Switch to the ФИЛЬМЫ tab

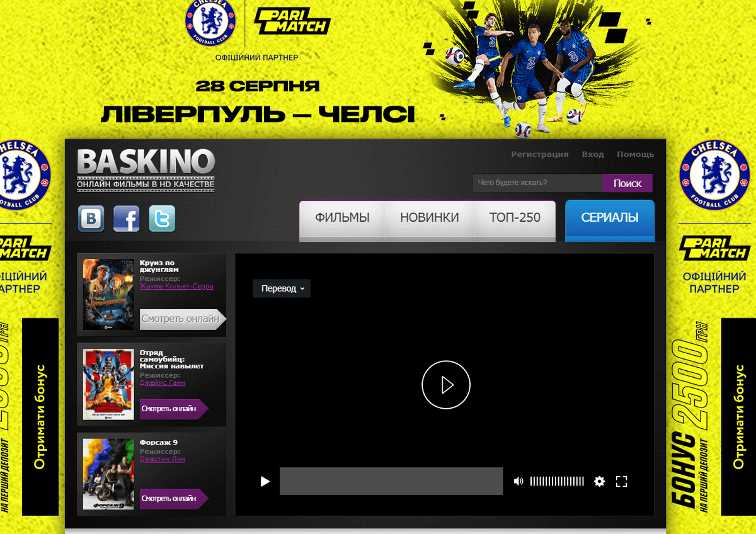[x=342, y=217]
